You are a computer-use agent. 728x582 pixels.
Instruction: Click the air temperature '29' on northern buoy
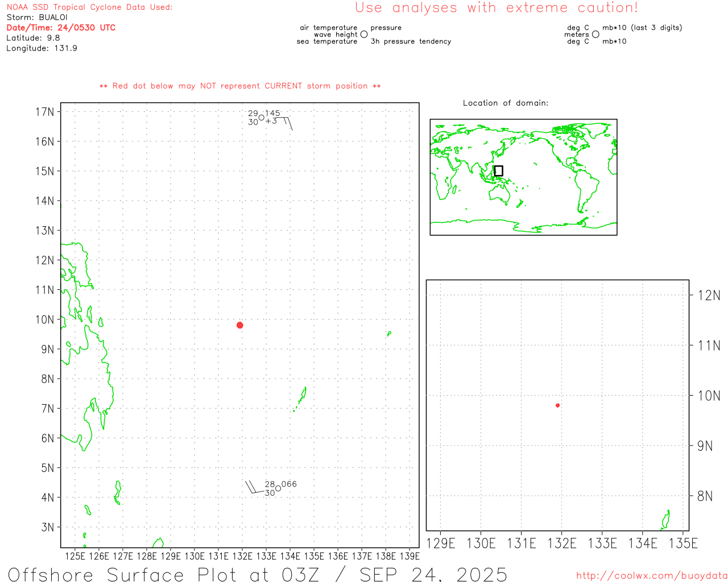[253, 114]
